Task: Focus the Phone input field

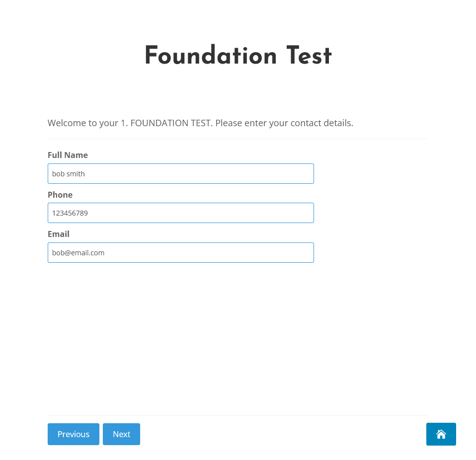Action: click(181, 213)
